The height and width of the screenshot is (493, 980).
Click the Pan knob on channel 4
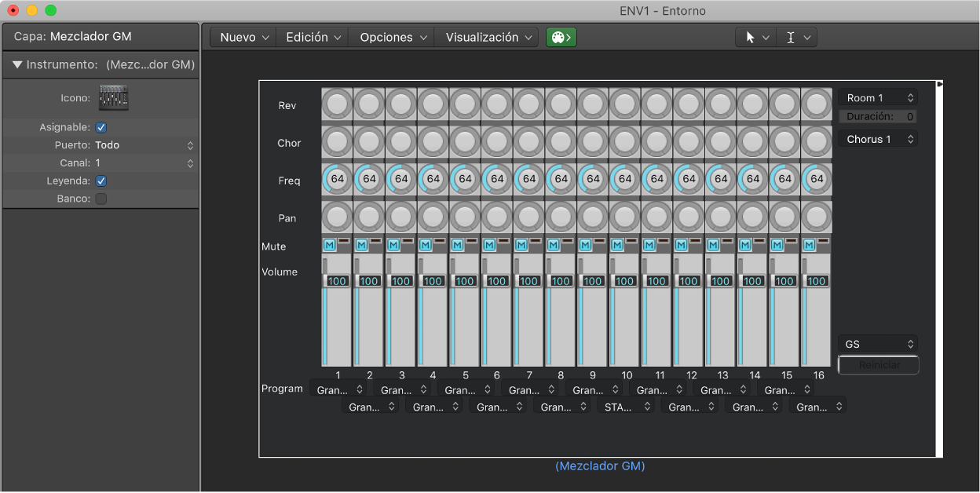(433, 217)
